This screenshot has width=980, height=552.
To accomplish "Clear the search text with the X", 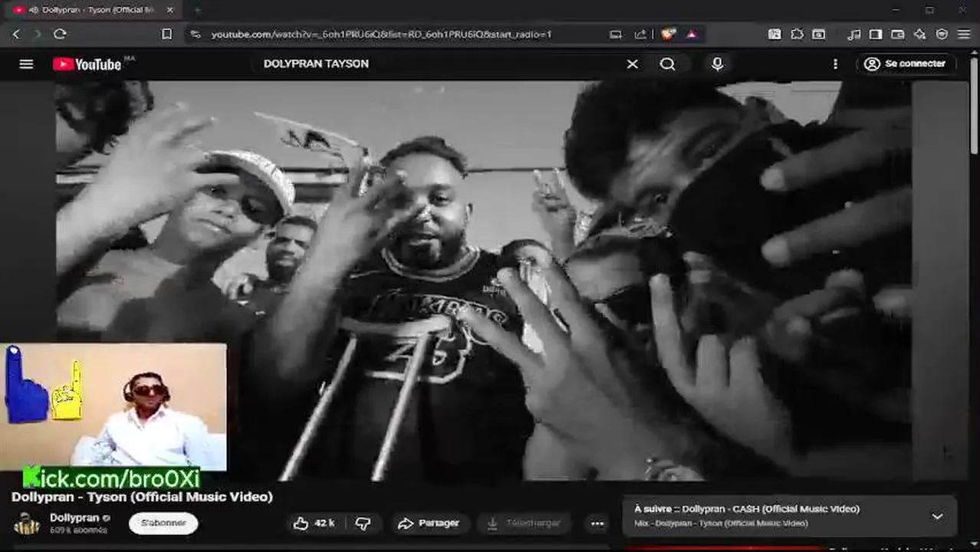I will coord(632,64).
